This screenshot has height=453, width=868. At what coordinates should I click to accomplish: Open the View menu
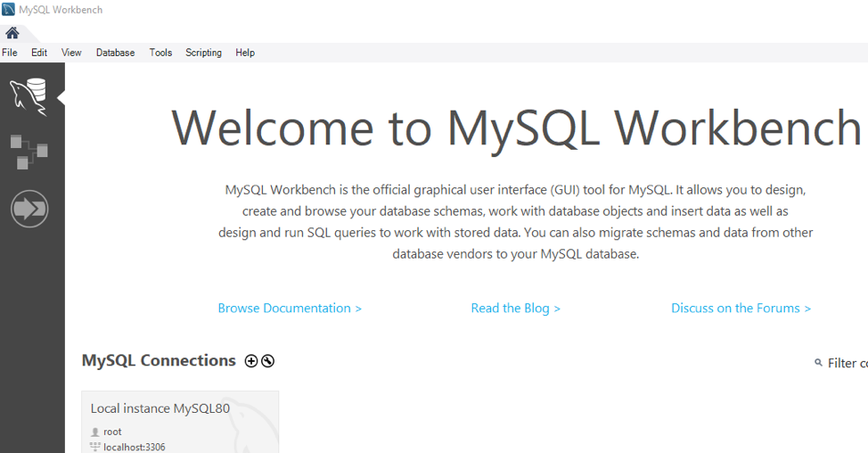71,53
